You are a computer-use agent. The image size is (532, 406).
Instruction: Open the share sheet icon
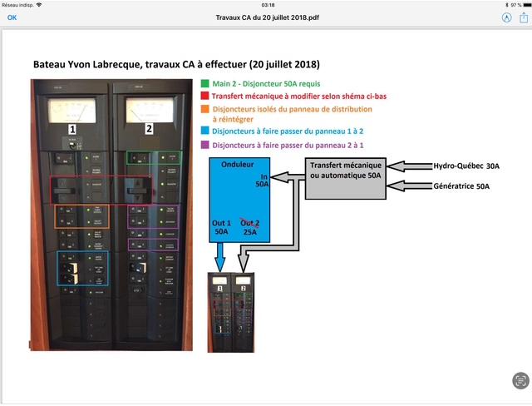click(524, 17)
